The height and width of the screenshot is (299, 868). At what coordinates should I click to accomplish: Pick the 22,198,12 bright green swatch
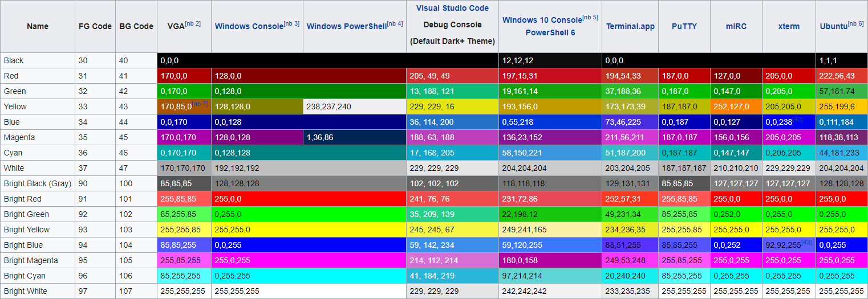point(550,214)
